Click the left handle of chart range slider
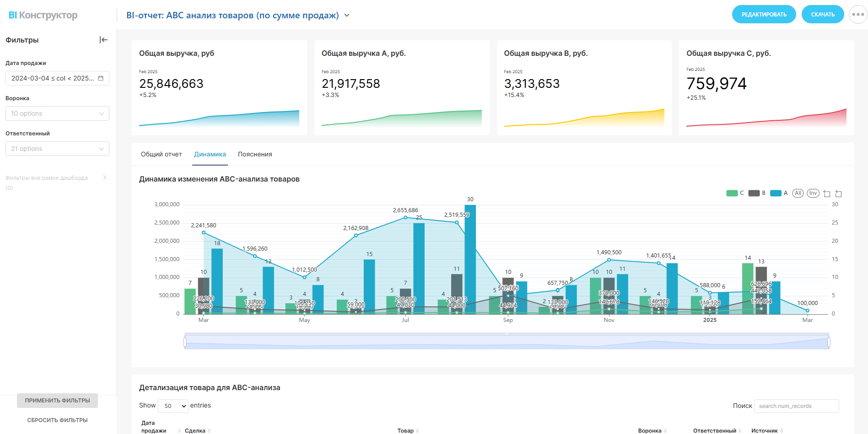868x434 pixels. 185,342
